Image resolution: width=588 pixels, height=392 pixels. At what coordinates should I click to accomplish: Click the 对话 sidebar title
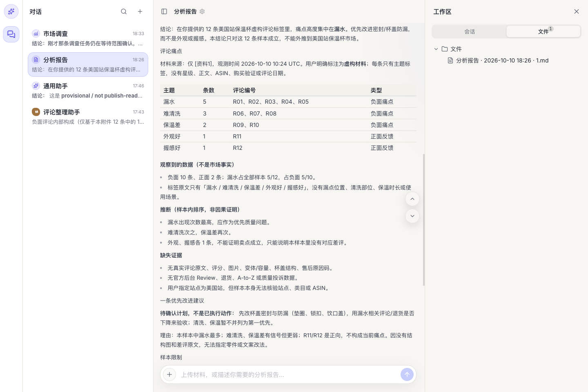36,11
